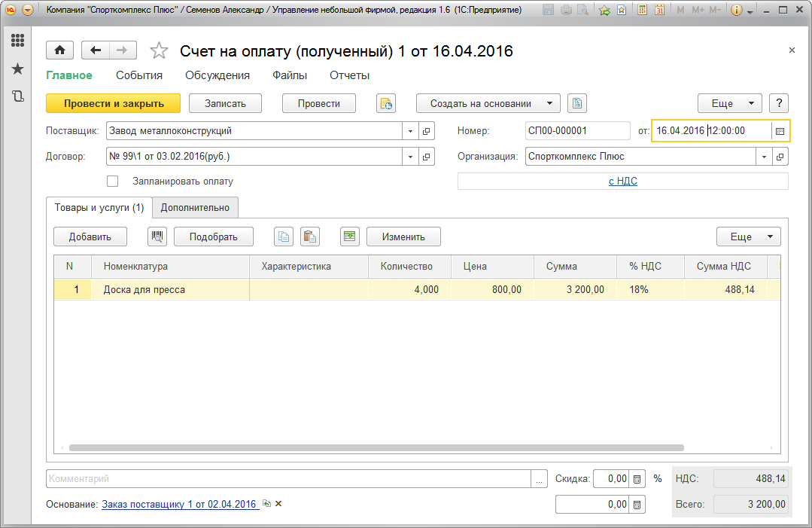Click the paste rows icon
The image size is (812, 528).
click(309, 237)
